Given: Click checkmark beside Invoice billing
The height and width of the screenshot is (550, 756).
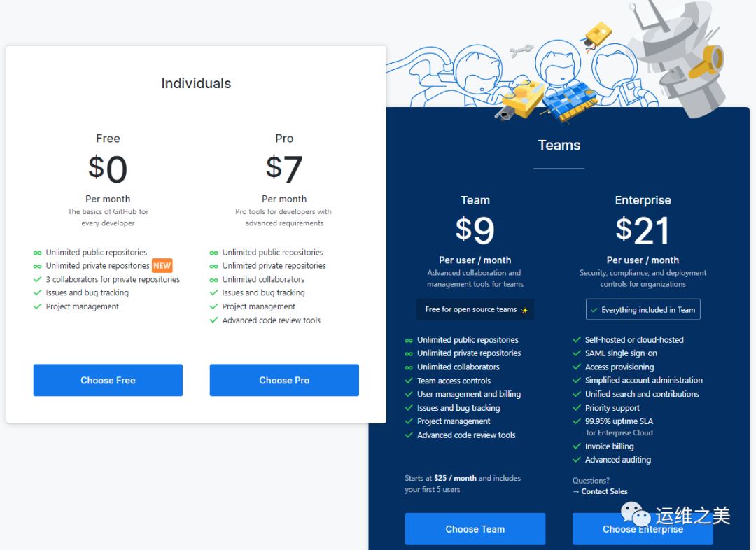Looking at the screenshot, I should [576, 446].
